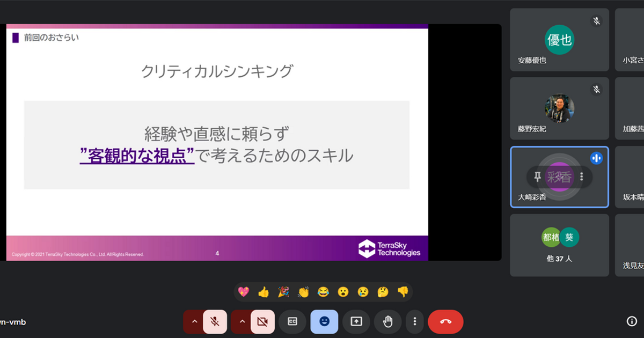Click the muted mic icon on 安藤優也's tile
The height and width of the screenshot is (338, 644).
coord(596,21)
